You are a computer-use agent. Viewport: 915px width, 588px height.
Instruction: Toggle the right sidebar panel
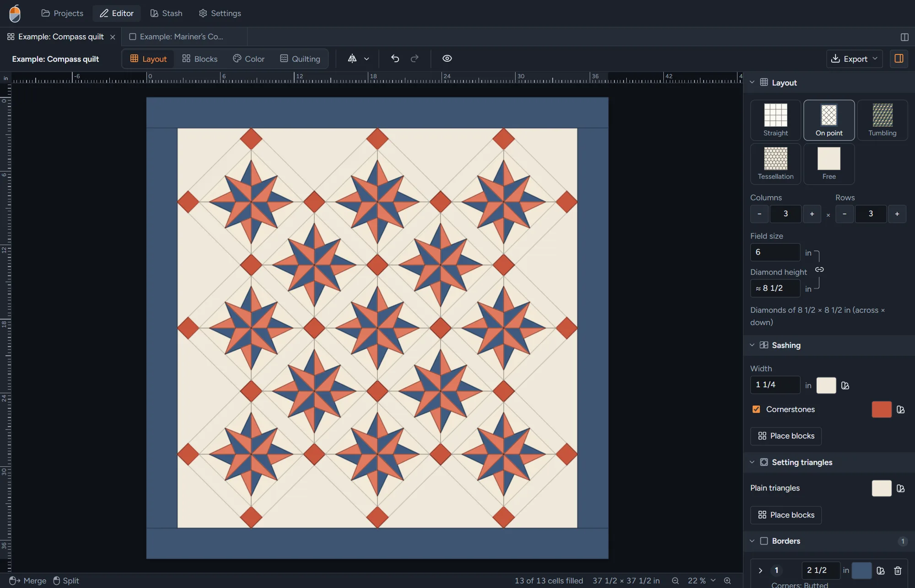[x=899, y=59]
